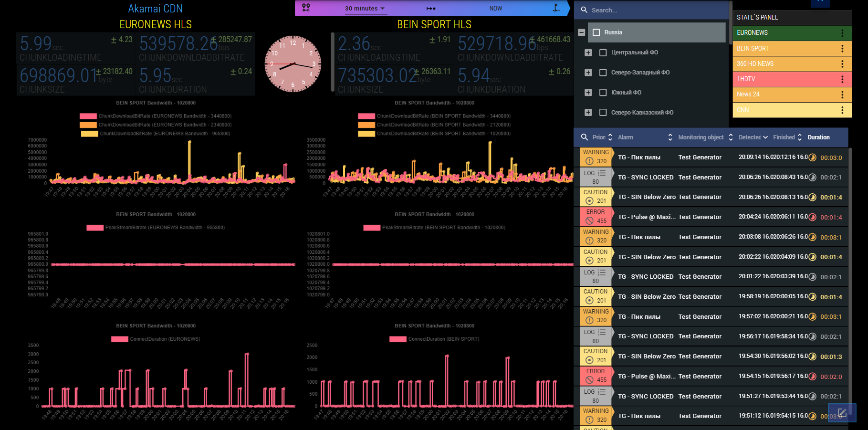Click the jump-to-point arrow icon in timeline bar
The image size is (868, 430).
click(431, 9)
